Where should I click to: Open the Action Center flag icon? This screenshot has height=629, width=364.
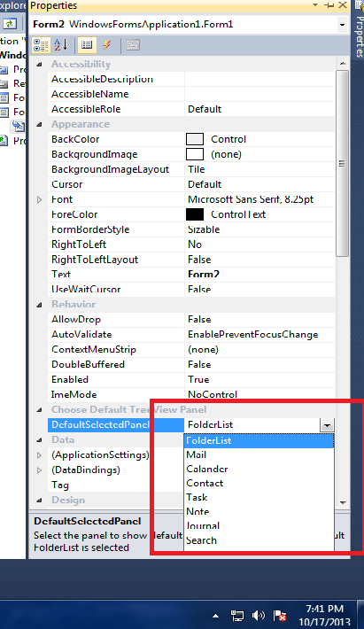point(280,616)
